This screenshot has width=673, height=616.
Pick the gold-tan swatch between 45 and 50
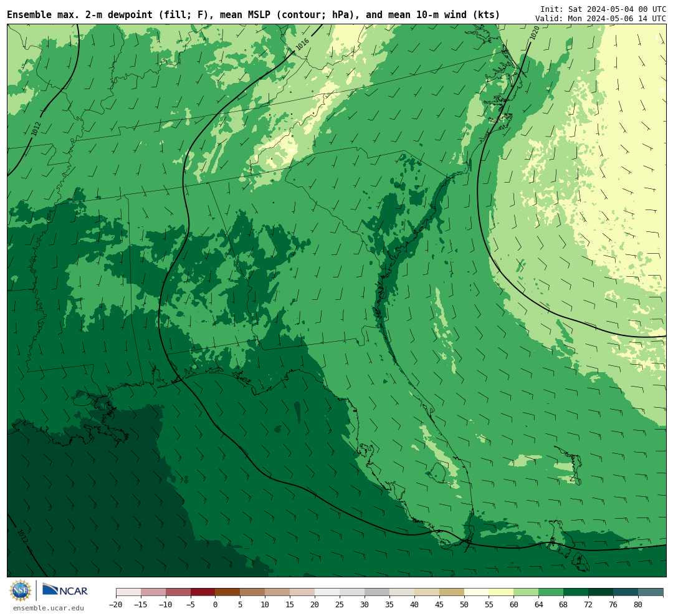click(452, 592)
